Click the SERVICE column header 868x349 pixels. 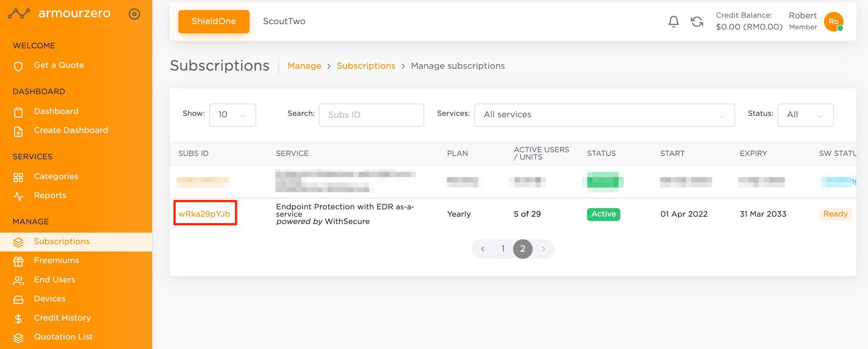click(292, 153)
